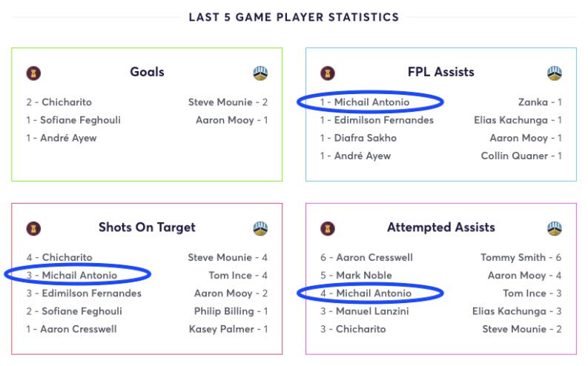The image size is (588, 366).
Task: Click Huddersfield crest in Attempted Assists panel
Action: click(554, 228)
